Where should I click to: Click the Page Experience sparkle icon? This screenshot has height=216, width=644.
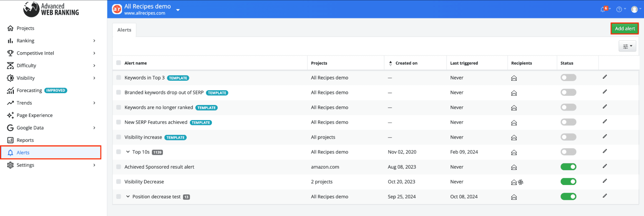coord(10,115)
